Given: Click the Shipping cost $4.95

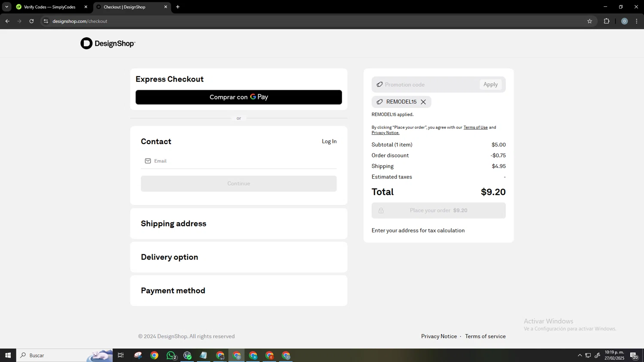Looking at the screenshot, I should (498, 166).
